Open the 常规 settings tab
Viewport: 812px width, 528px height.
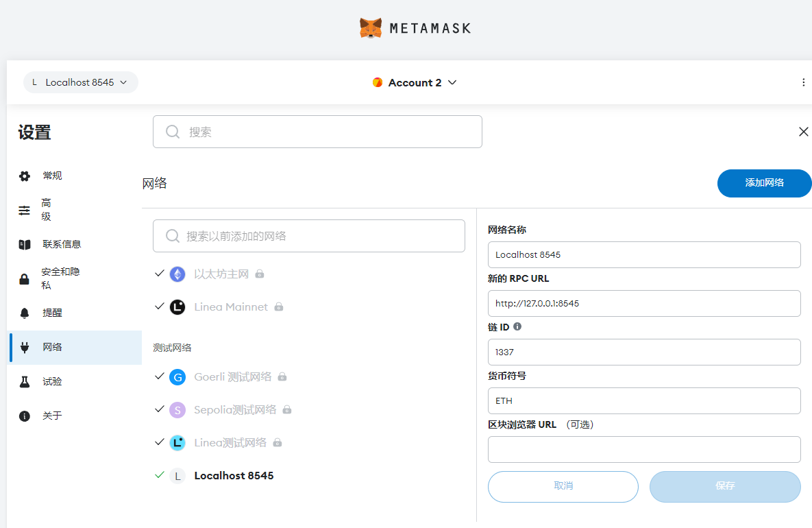[x=75, y=176]
